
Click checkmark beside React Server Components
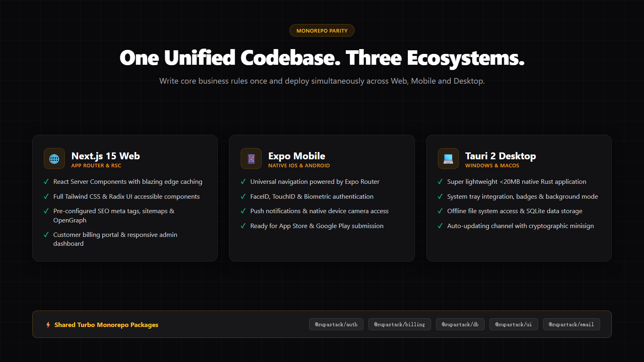point(46,182)
